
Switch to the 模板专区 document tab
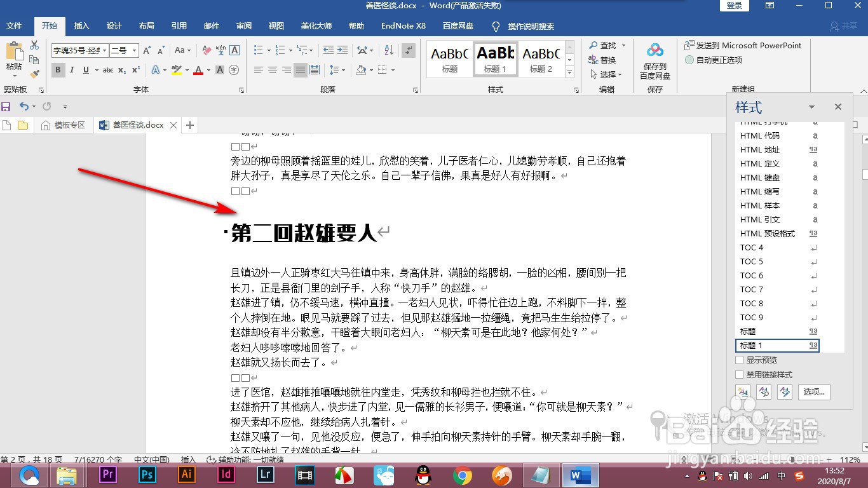(x=64, y=125)
